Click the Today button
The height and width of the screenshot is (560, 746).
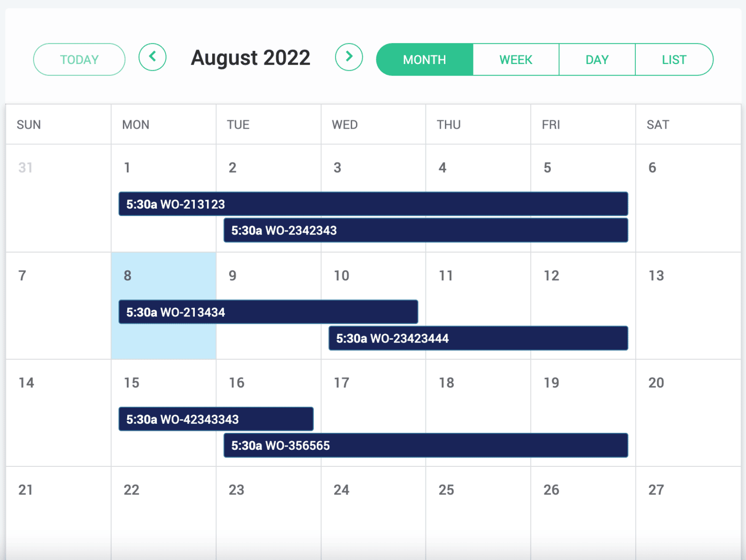click(79, 60)
